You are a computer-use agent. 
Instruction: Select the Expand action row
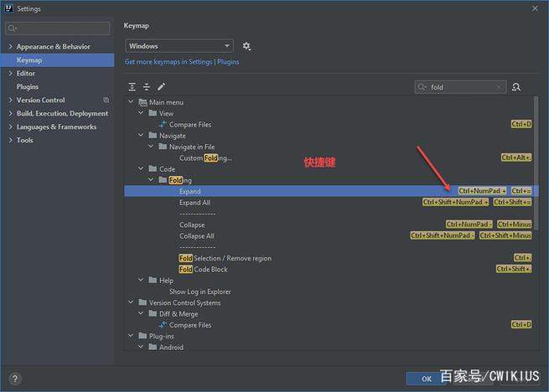[x=331, y=191]
